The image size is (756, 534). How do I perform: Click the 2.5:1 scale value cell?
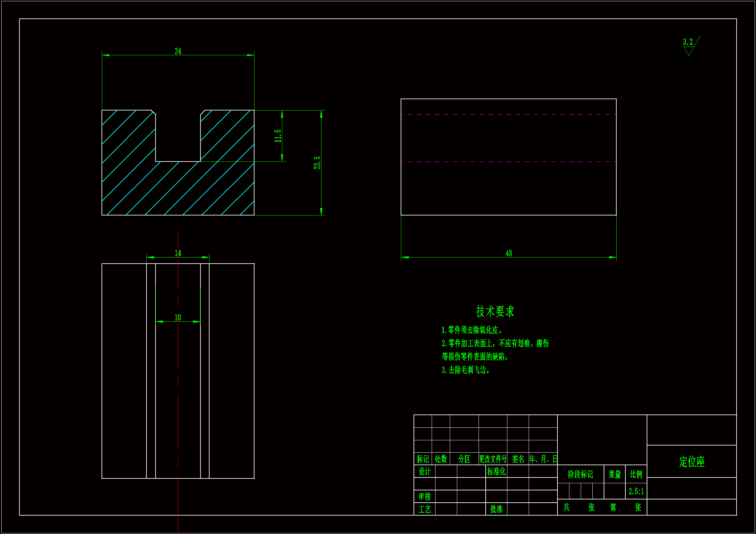pos(636,491)
